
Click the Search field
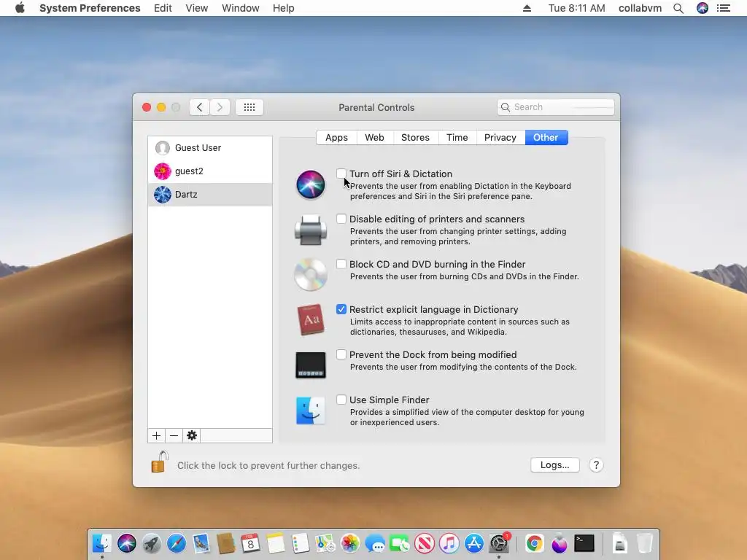555,107
